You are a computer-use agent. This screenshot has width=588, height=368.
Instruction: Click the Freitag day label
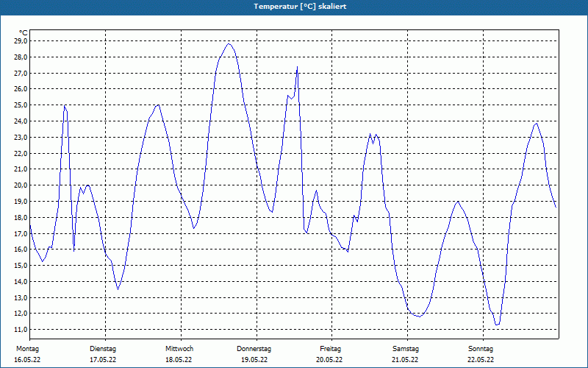click(x=330, y=349)
